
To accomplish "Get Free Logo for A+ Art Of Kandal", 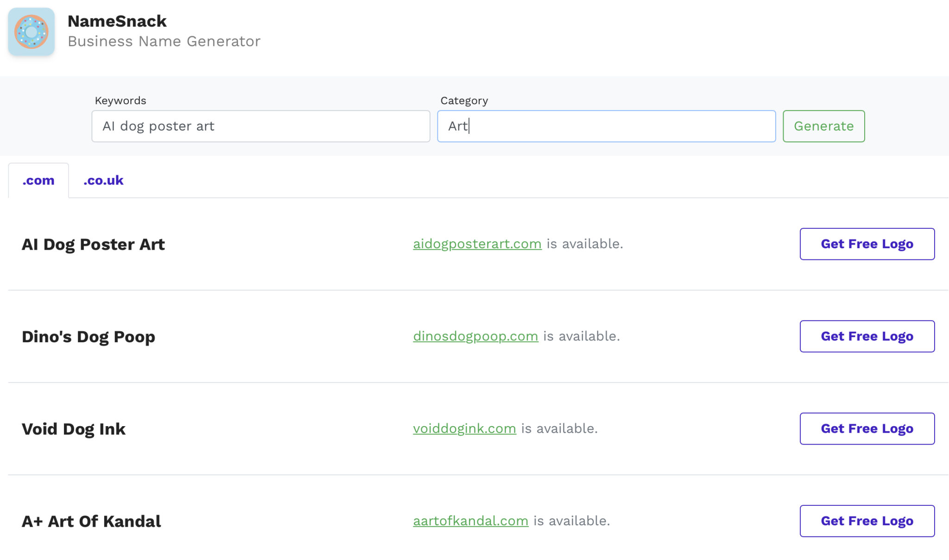I will 867,521.
